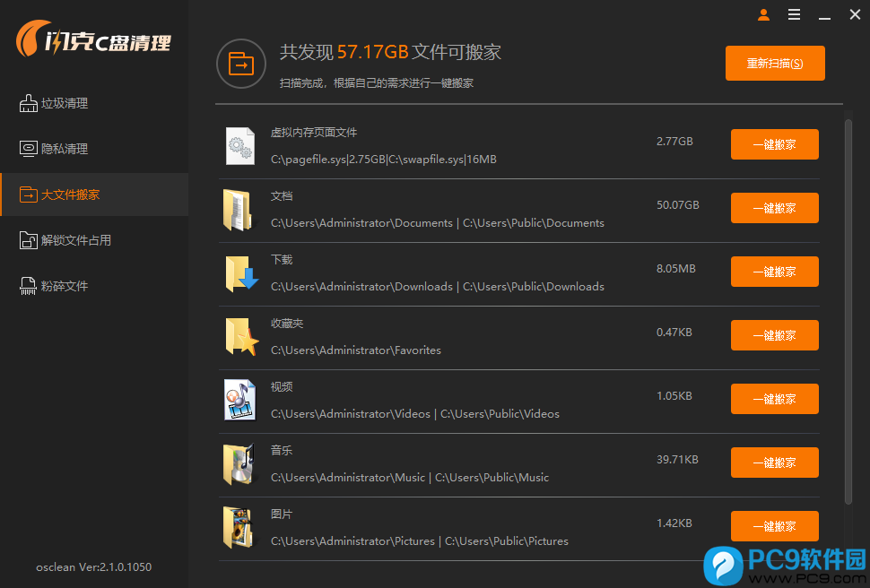Click the 垃圾清理 broom icon
Screen dimensions: 870x588
29,103
